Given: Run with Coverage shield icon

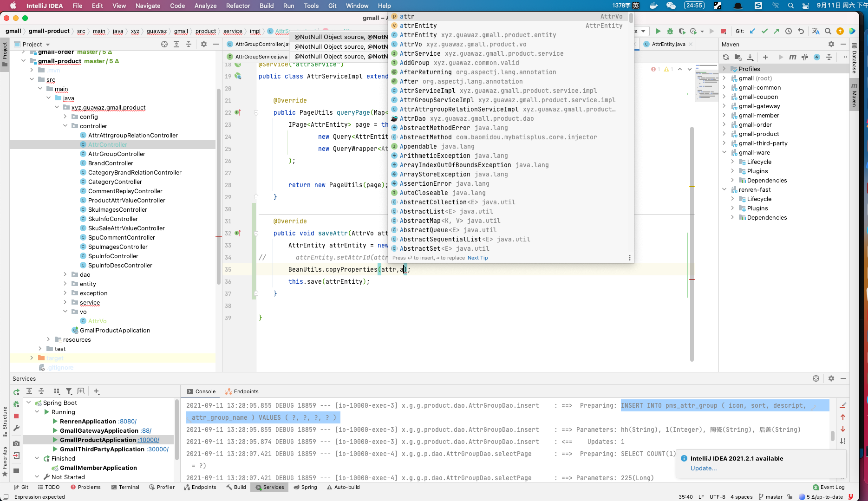Looking at the screenshot, I should (x=681, y=31).
